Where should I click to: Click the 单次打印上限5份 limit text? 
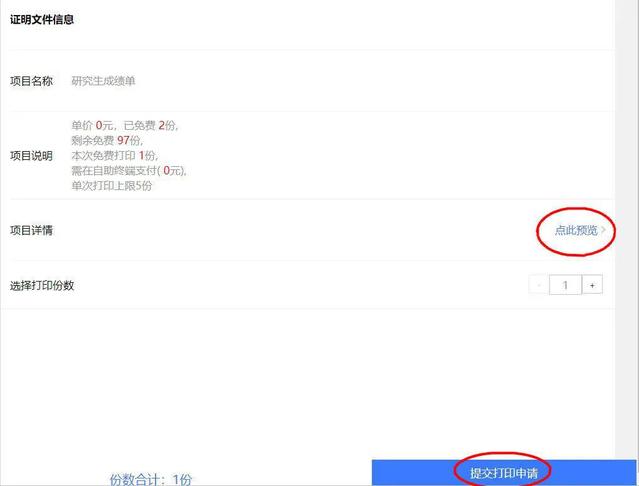point(112,186)
